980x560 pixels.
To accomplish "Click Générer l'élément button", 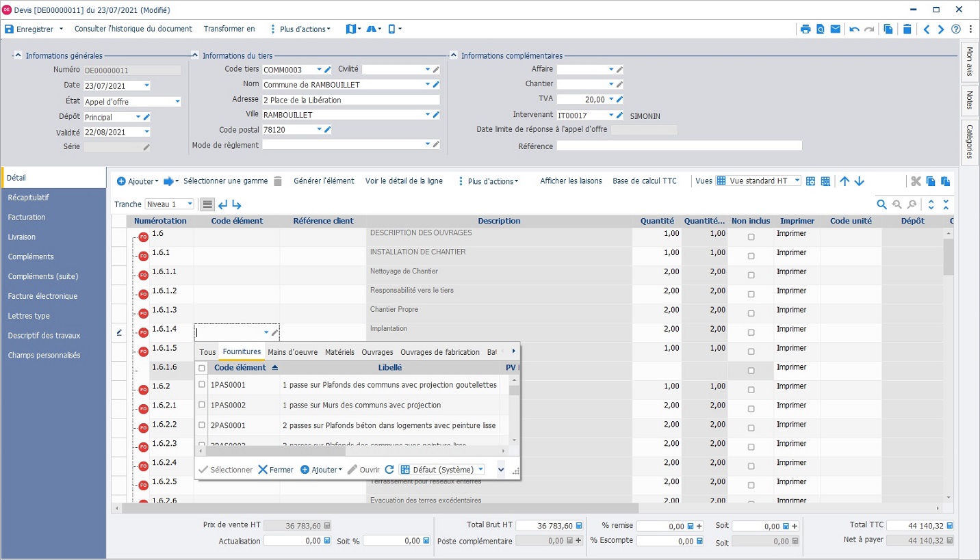I will click(x=324, y=181).
